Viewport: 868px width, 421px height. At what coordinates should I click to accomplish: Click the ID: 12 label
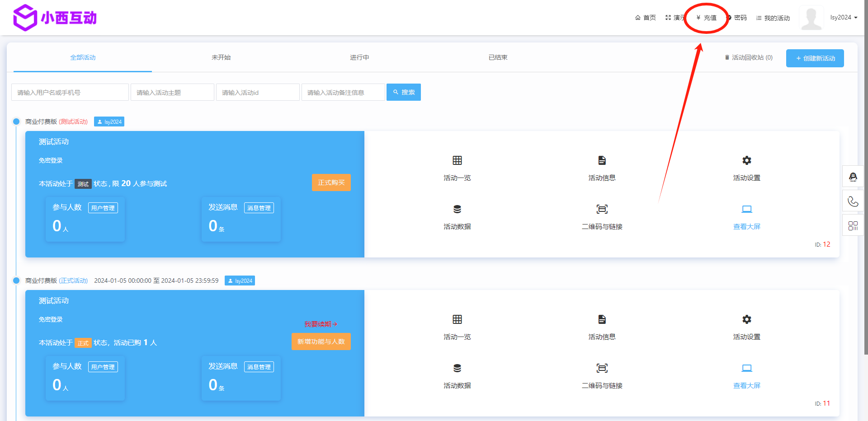pos(822,244)
